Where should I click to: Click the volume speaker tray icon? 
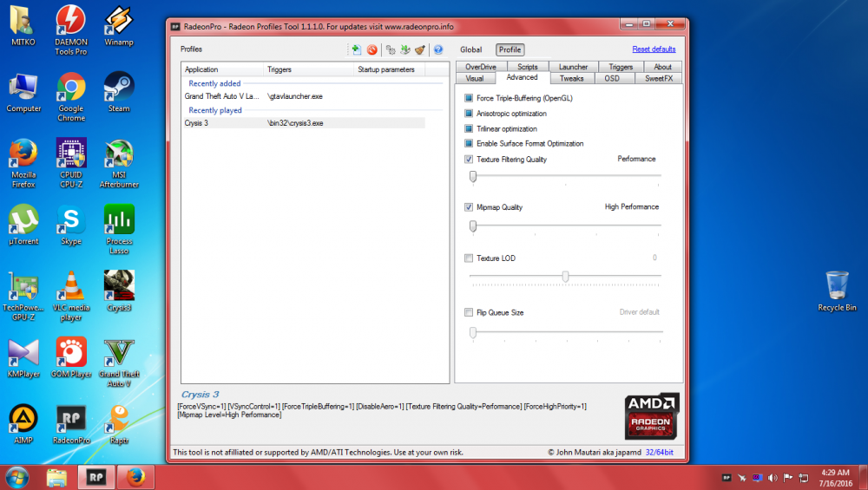pos(773,478)
